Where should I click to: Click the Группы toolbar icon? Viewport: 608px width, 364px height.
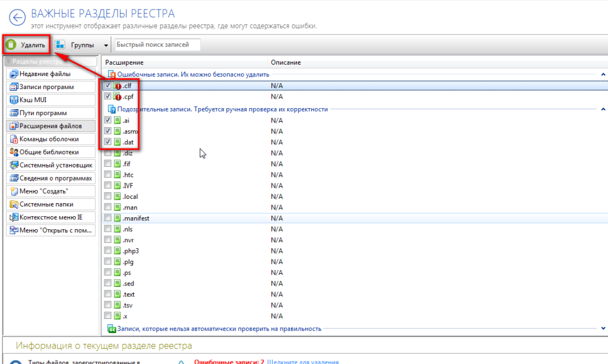(x=60, y=45)
